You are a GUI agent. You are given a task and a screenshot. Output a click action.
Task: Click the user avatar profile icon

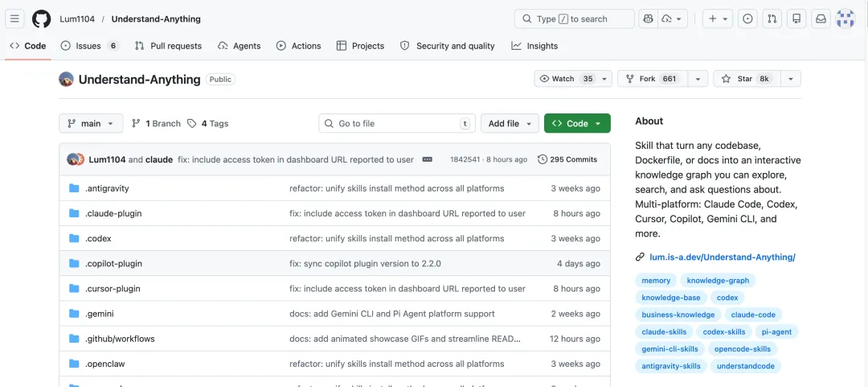pyautogui.click(x=845, y=19)
